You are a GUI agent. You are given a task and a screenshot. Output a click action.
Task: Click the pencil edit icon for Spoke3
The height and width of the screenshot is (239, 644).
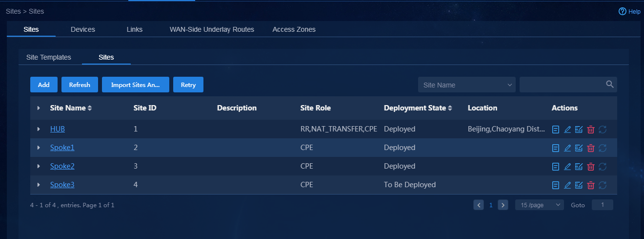pyautogui.click(x=567, y=185)
